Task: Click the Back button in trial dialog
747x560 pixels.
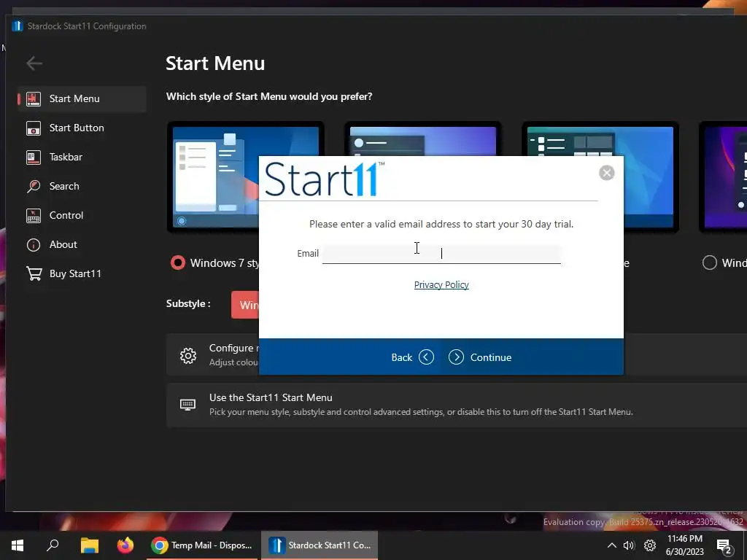Action: pos(412,357)
